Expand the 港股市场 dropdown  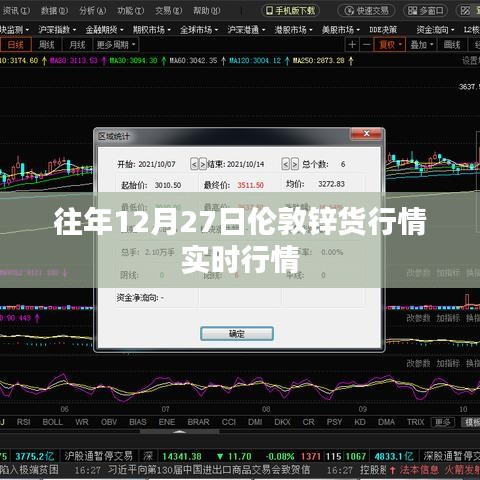(x=293, y=30)
